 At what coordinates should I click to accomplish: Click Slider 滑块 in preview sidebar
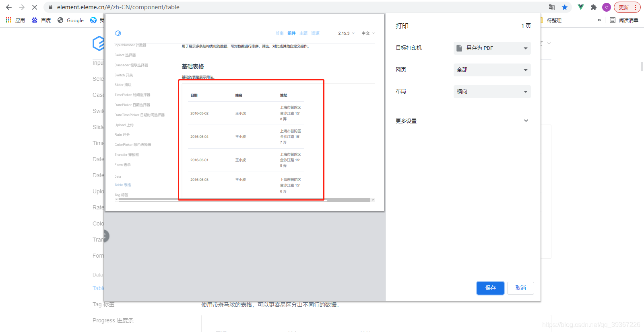click(x=123, y=85)
